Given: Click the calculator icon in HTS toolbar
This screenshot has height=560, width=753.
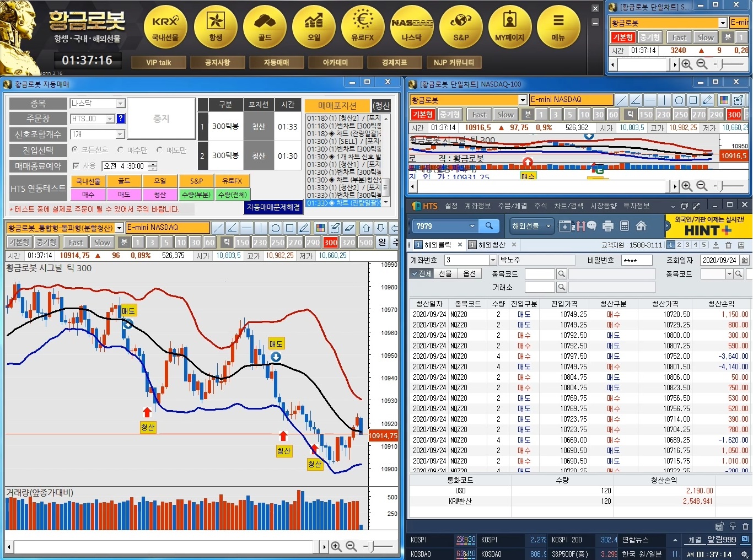Looking at the screenshot, I should (x=625, y=225).
